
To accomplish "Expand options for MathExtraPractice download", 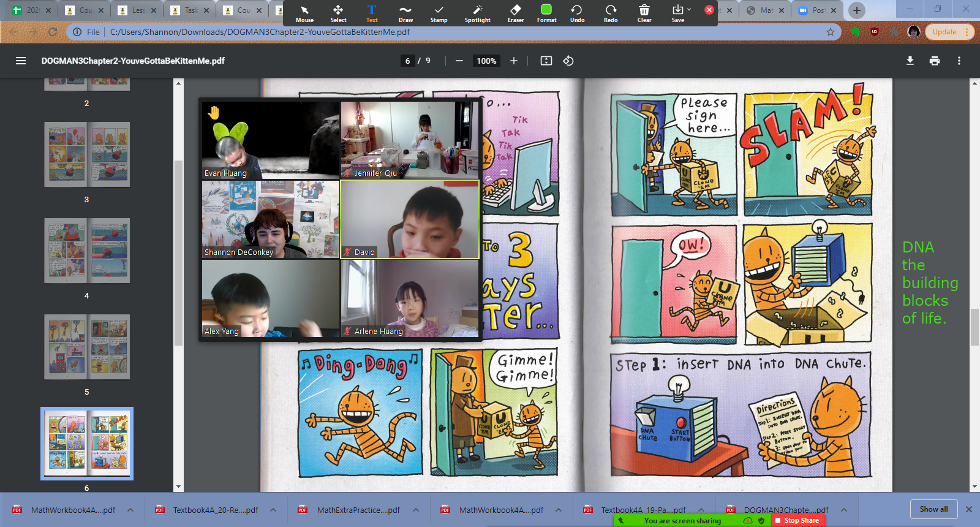I will (416, 510).
